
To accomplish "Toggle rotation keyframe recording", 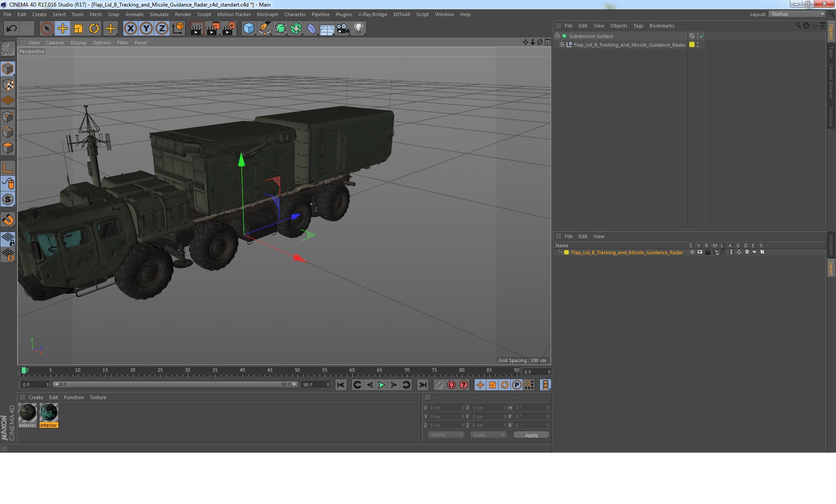I will [x=504, y=385].
